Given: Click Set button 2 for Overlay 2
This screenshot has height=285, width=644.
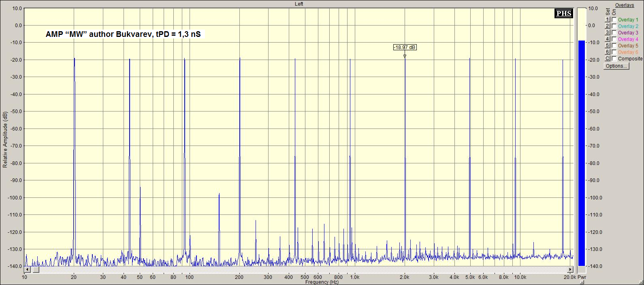Looking at the screenshot, I should [x=607, y=26].
